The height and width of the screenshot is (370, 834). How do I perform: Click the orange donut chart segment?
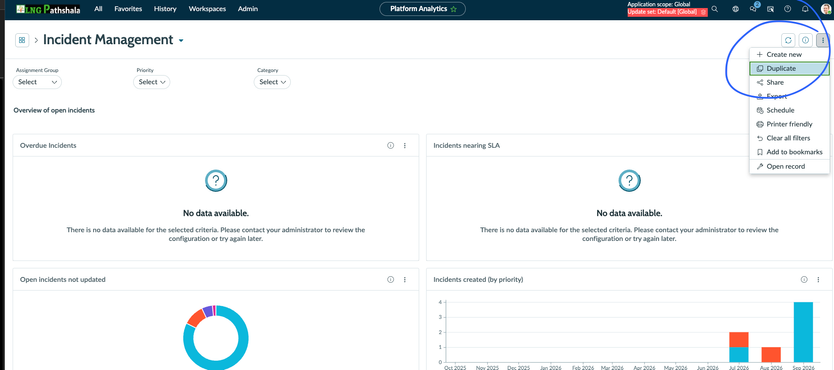196,317
